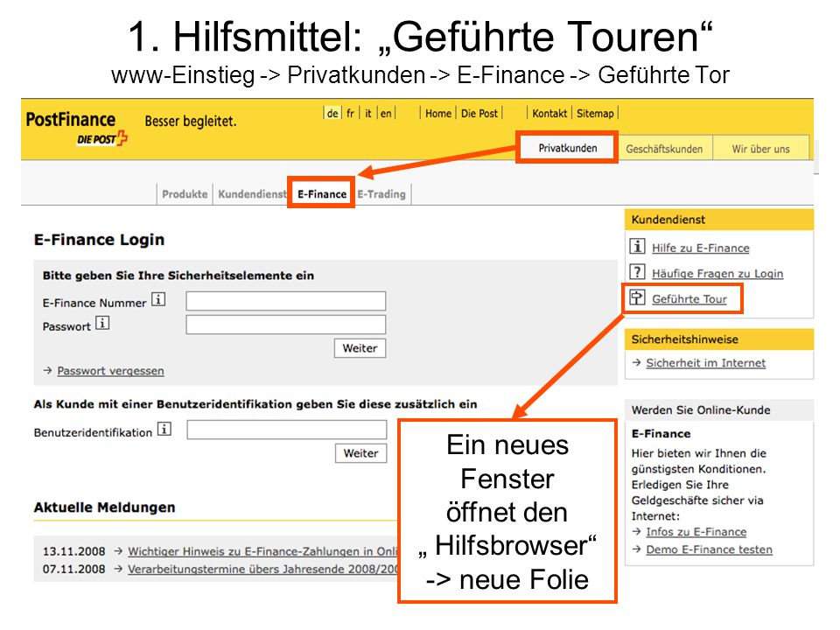Click the date 13.11.2008
Screen dimensions: 840x630
point(73,551)
